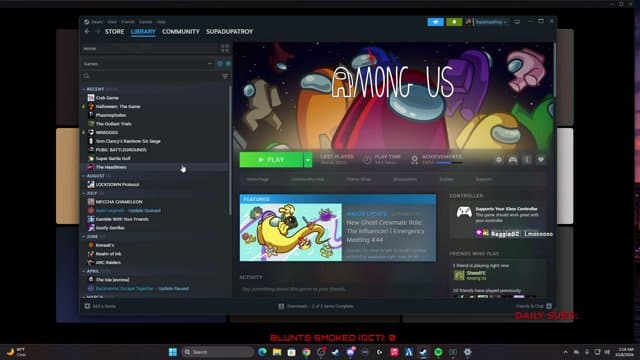Click the activity comment input field
The image size is (640, 360).
tap(338, 289)
